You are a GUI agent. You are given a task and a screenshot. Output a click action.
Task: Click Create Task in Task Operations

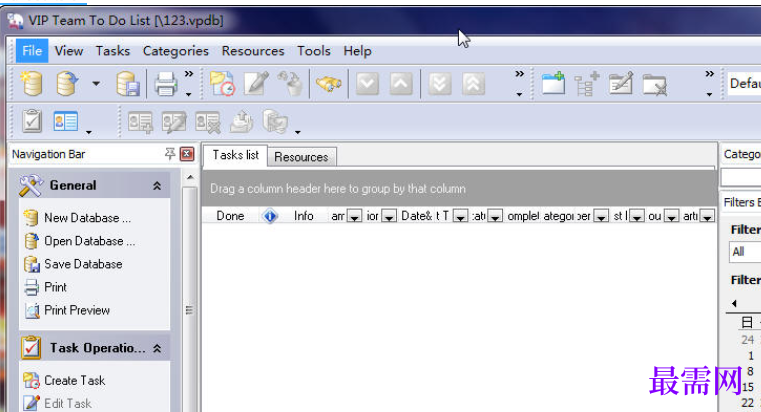click(74, 380)
